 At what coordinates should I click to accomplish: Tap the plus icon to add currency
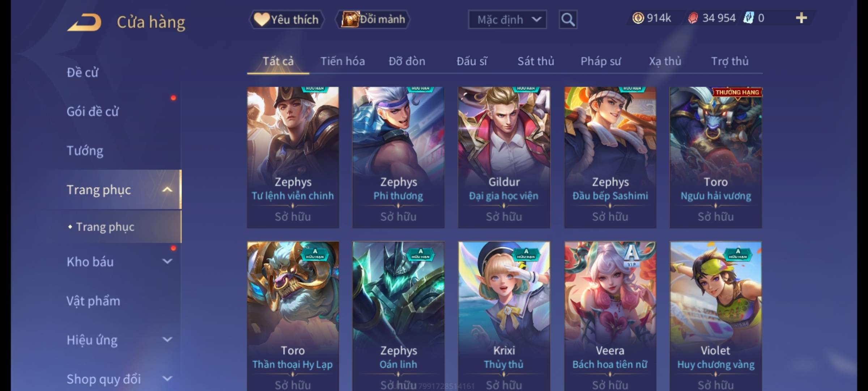801,18
